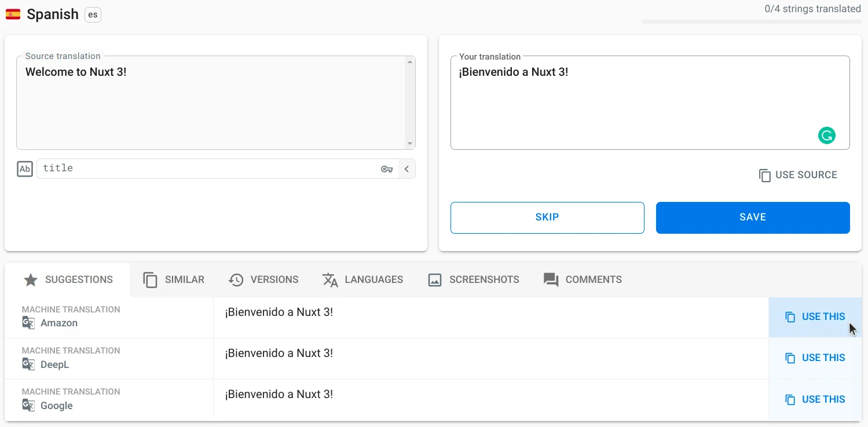Show the Screenshots tab
This screenshot has width=868, height=427.
(x=473, y=280)
